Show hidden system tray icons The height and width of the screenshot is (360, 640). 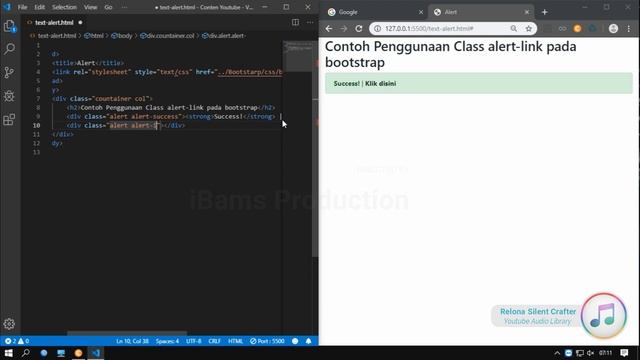(x=557, y=353)
